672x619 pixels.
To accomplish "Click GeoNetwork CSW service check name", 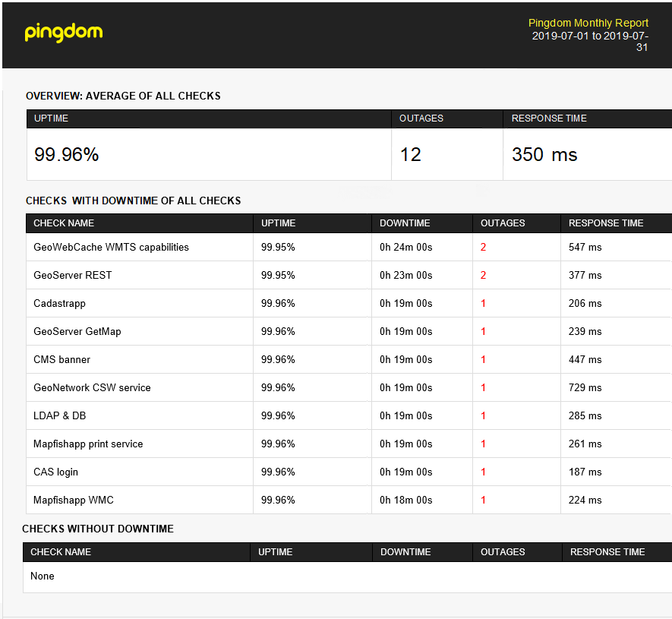I will click(92, 387).
